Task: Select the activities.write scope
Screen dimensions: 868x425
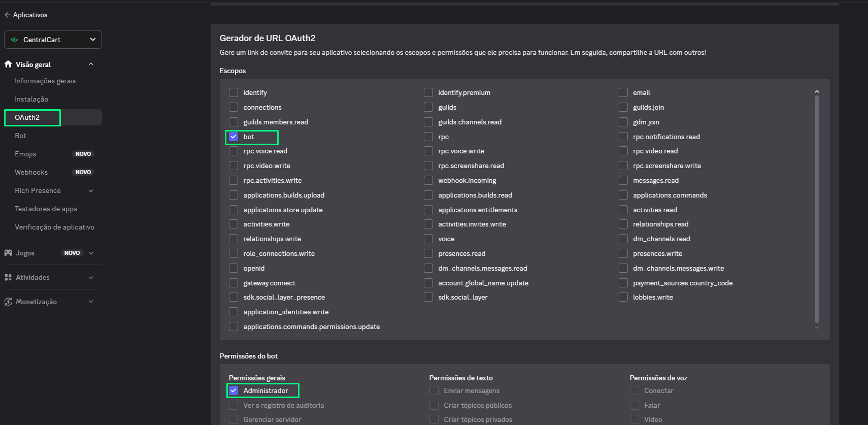Action: pos(233,224)
